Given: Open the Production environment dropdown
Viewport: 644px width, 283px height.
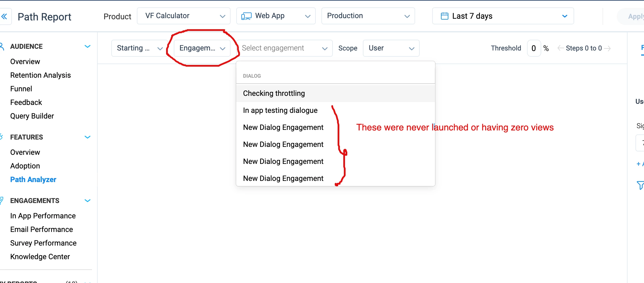Looking at the screenshot, I should [x=368, y=16].
